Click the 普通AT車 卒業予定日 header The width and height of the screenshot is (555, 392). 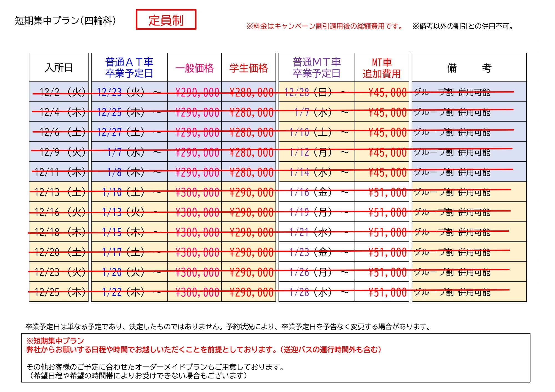click(x=129, y=68)
